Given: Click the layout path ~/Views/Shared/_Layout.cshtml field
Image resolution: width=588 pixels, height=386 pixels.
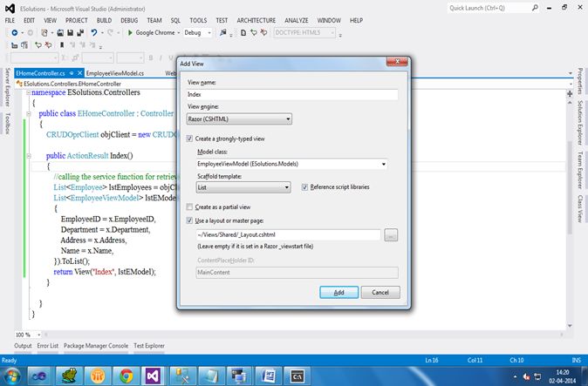Looking at the screenshot, I should coord(288,235).
